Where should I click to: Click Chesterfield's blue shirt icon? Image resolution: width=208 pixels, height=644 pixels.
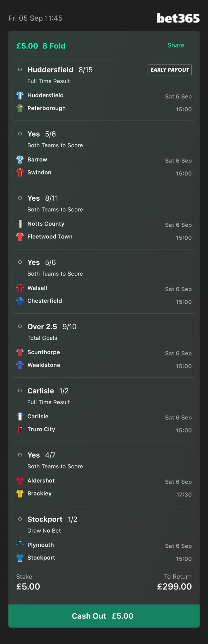pos(20,301)
